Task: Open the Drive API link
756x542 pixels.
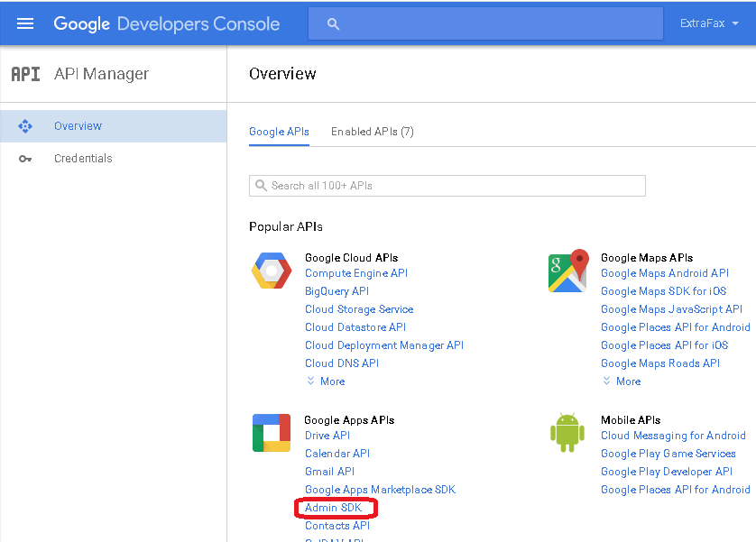Action: click(327, 436)
